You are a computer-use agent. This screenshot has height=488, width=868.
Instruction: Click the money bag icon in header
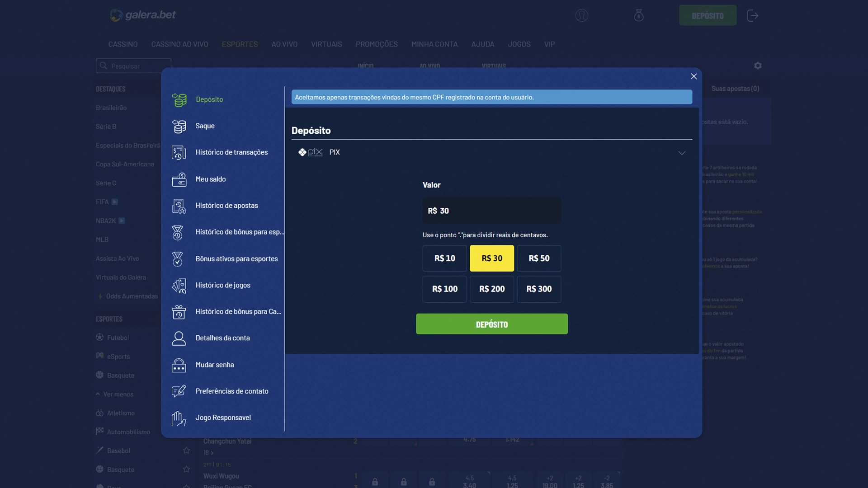[639, 15]
